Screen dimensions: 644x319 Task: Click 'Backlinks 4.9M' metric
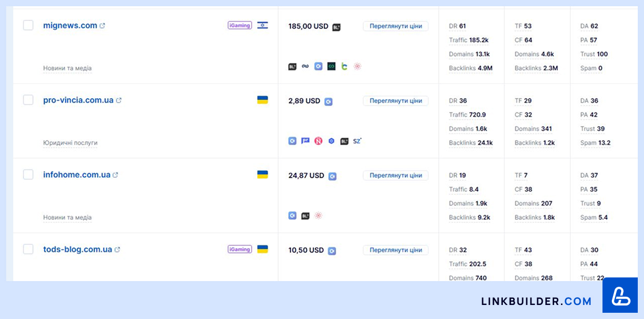click(x=471, y=68)
